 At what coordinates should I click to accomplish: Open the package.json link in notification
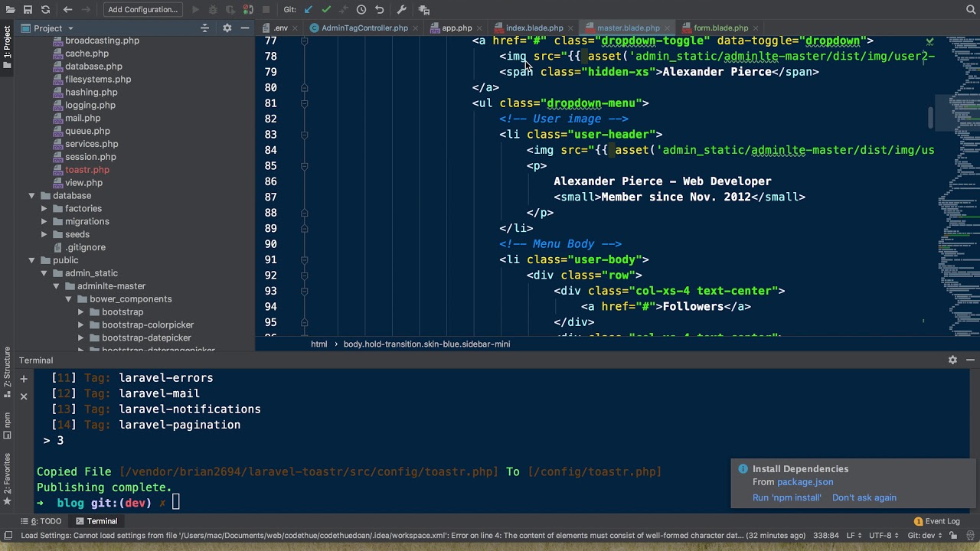pyautogui.click(x=805, y=482)
